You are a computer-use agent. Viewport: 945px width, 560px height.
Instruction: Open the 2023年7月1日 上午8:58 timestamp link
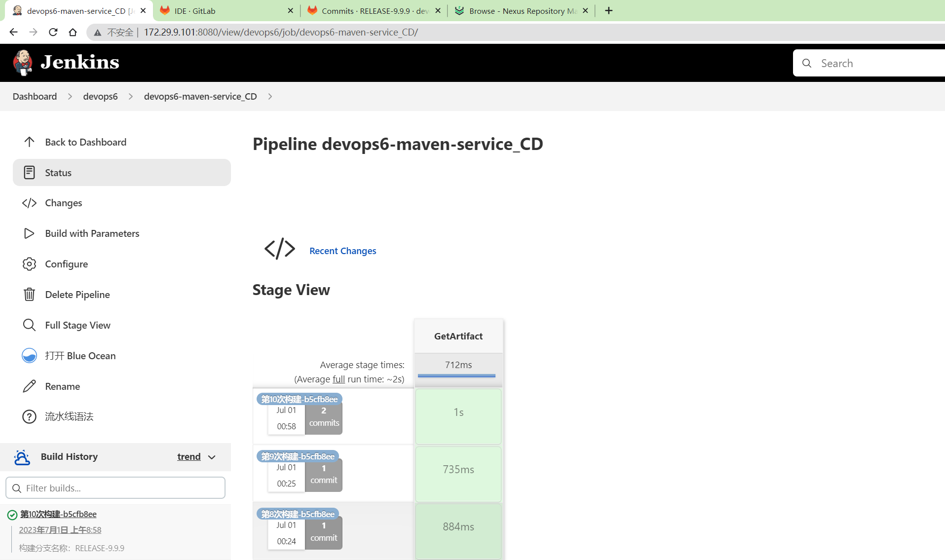(x=60, y=530)
